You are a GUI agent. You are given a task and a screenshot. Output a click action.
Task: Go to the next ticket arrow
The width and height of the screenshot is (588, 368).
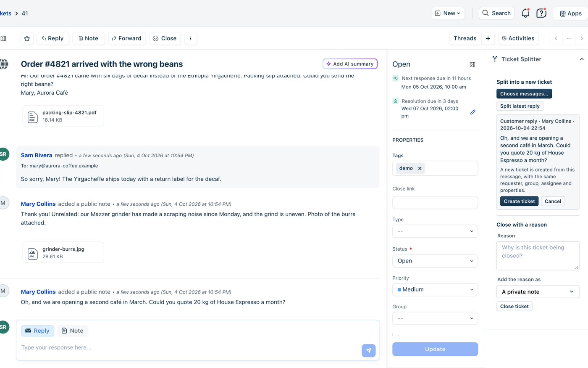click(582, 38)
